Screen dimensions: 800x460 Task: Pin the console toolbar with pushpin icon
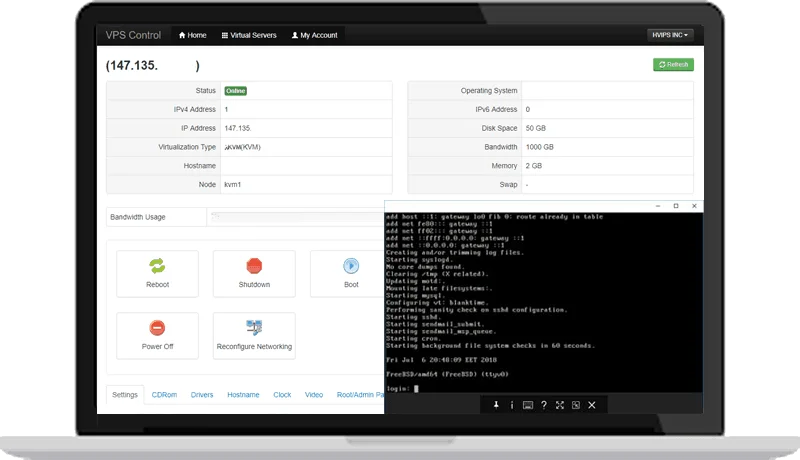point(496,405)
